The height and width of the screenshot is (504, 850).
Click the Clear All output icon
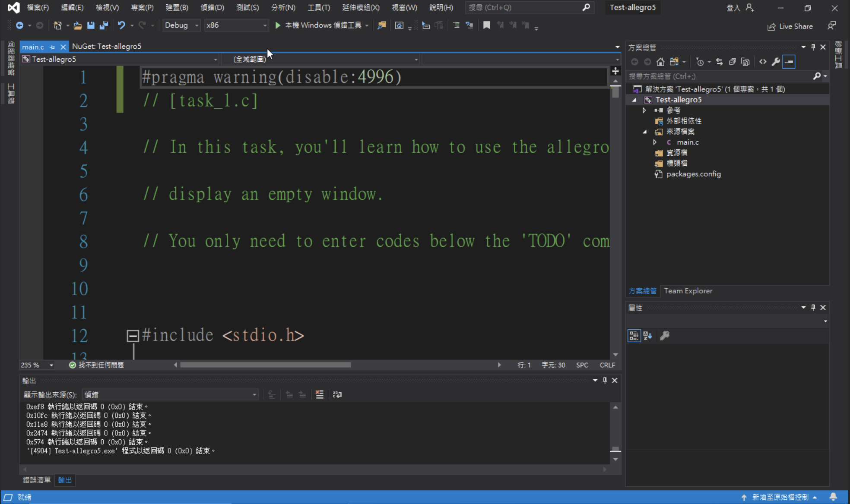coord(320,394)
